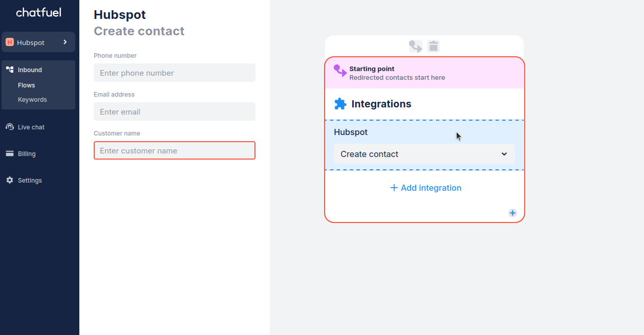Viewport: 644px width, 335px height.
Task: Click the Enter customer name field
Action: coord(174,150)
